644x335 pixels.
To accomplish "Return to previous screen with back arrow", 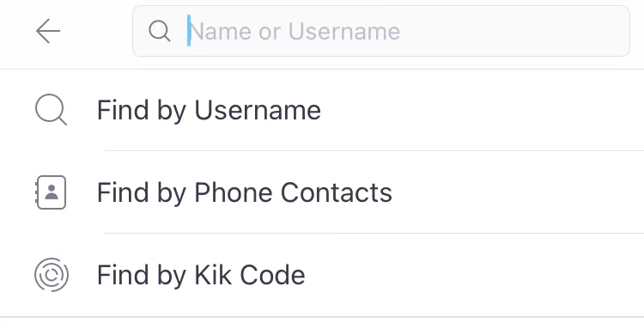I will tap(48, 31).
